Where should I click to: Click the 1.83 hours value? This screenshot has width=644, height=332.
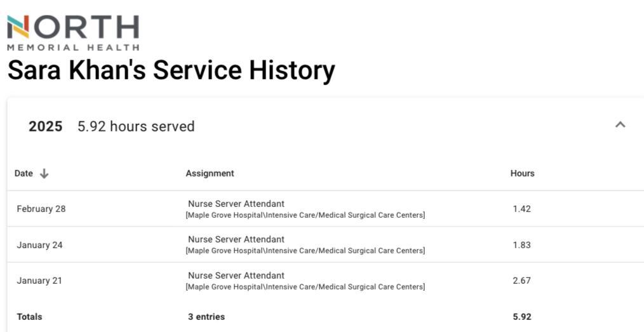(521, 245)
